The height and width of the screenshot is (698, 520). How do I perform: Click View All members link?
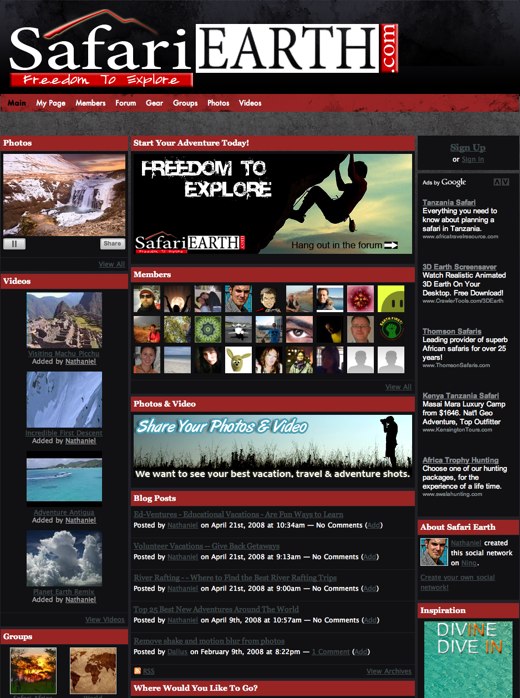click(x=398, y=387)
